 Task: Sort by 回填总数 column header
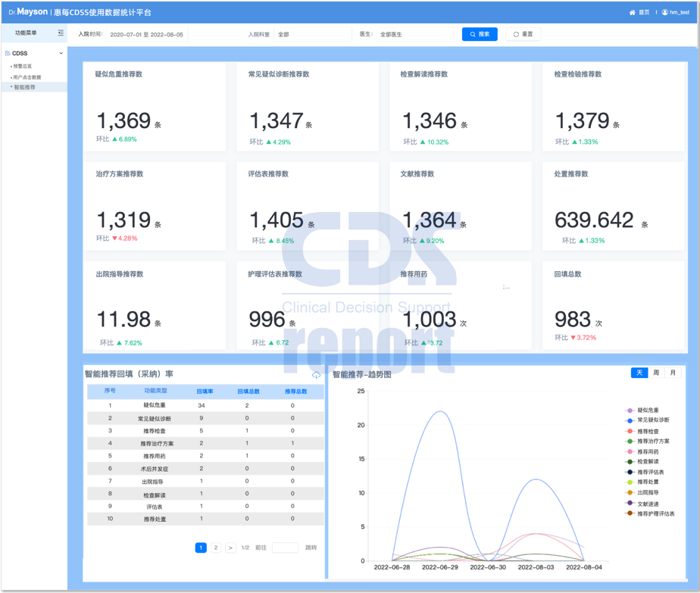coord(248,392)
